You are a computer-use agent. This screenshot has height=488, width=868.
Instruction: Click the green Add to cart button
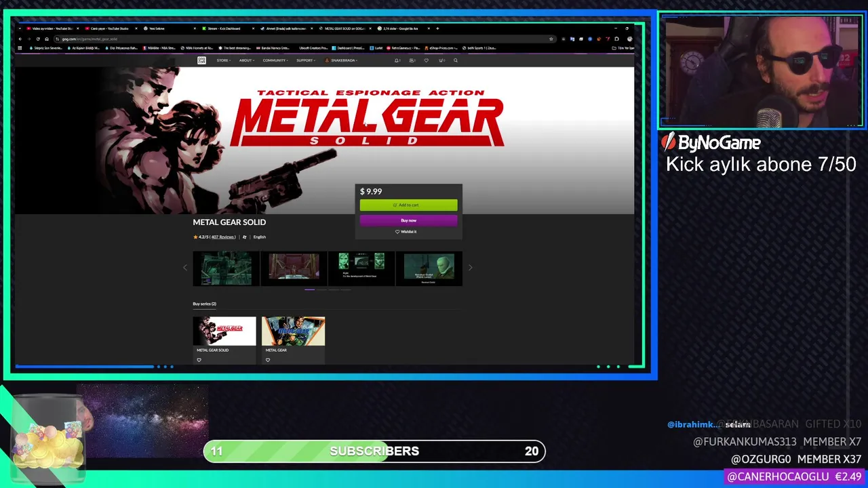(408, 205)
